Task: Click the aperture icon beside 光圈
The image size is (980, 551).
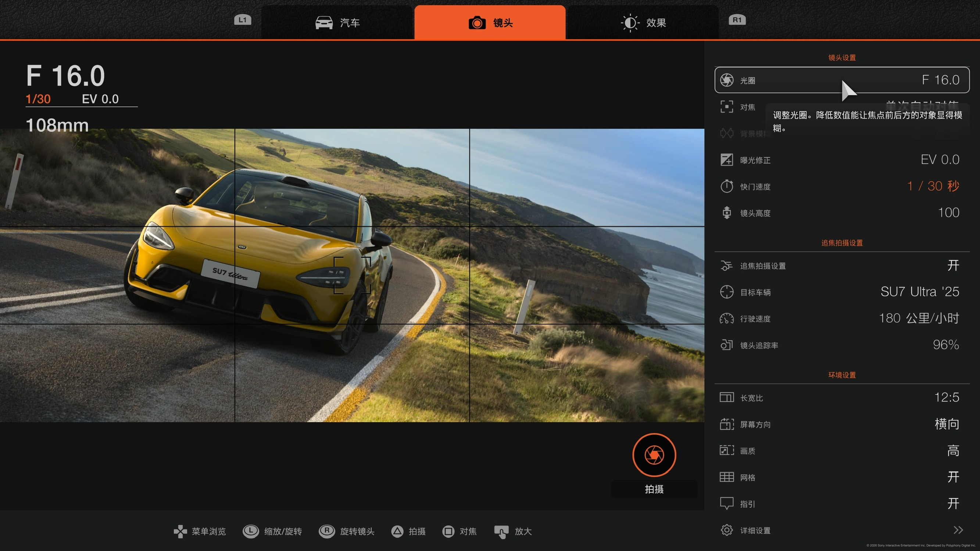Action: (727, 80)
